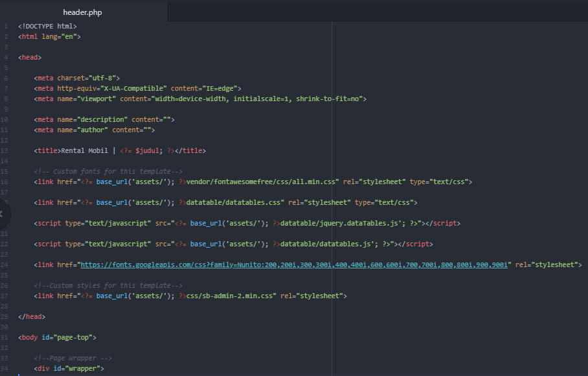Viewport: 588px width, 376px height.
Task: Click the sb-admin-2.min.css link line
Action: pyautogui.click(x=190, y=296)
